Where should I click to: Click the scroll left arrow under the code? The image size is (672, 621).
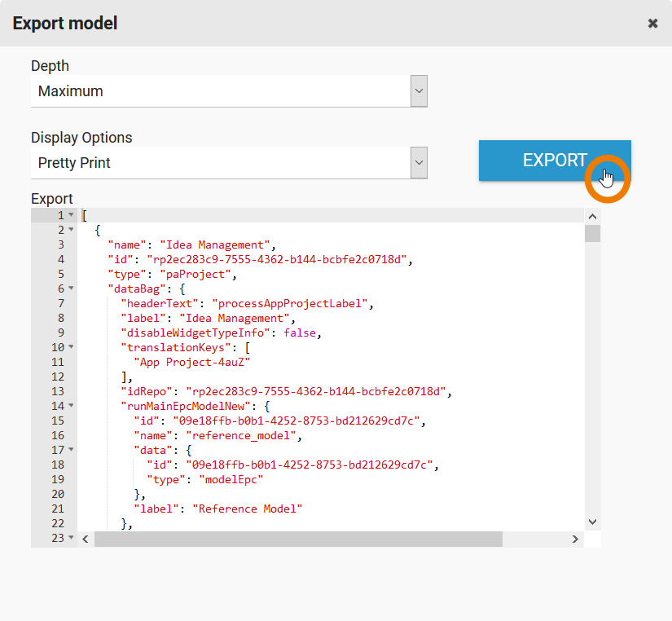pyautogui.click(x=86, y=540)
